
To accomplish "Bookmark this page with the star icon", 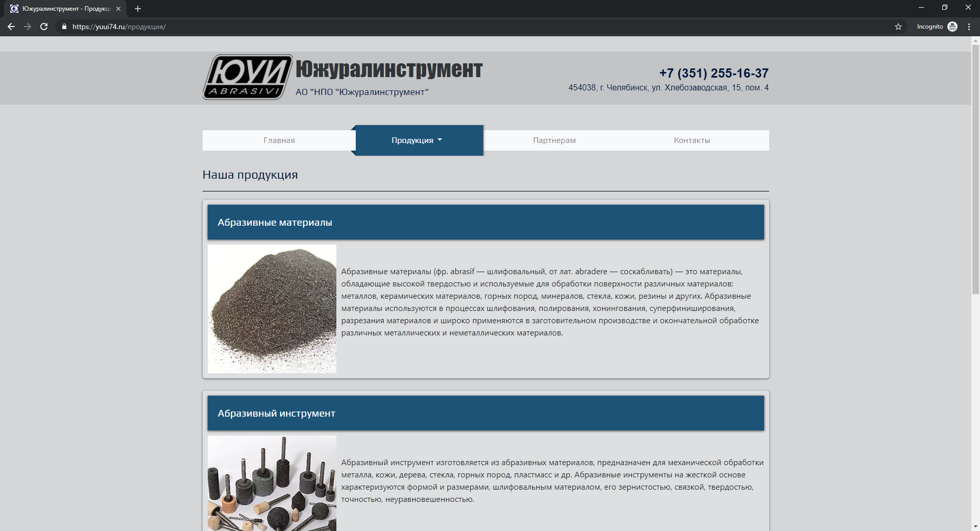I will tap(898, 27).
